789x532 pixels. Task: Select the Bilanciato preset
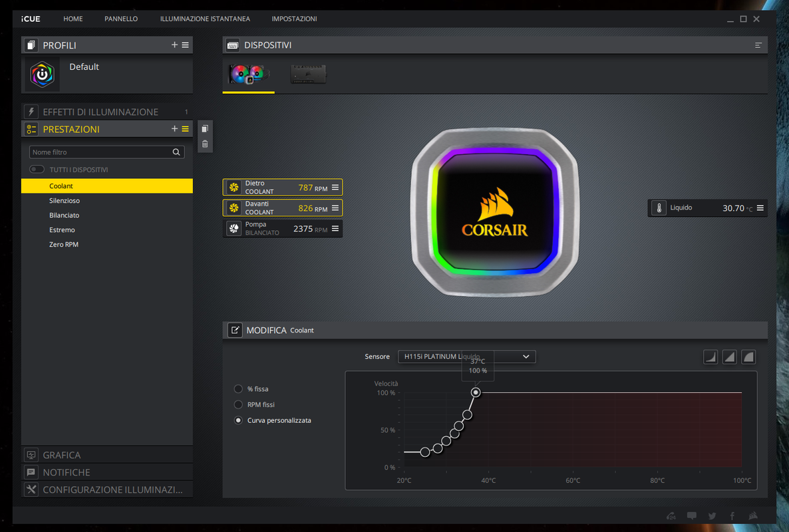tap(106, 215)
